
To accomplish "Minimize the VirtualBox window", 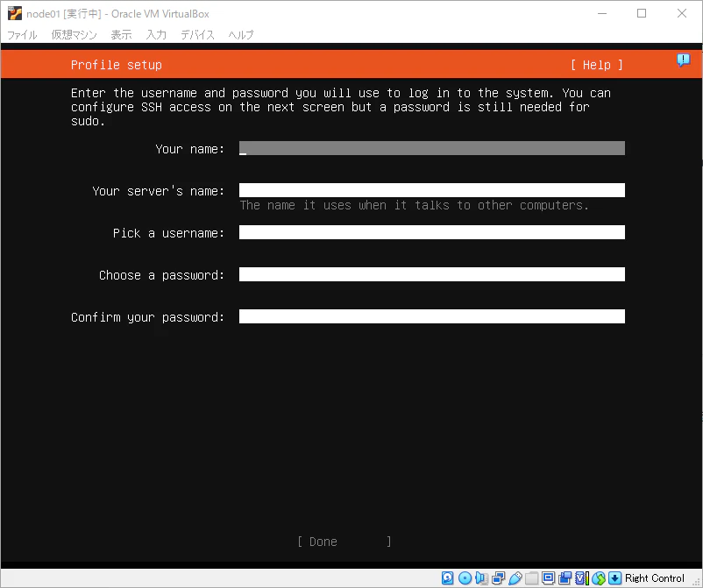I will 602,13.
